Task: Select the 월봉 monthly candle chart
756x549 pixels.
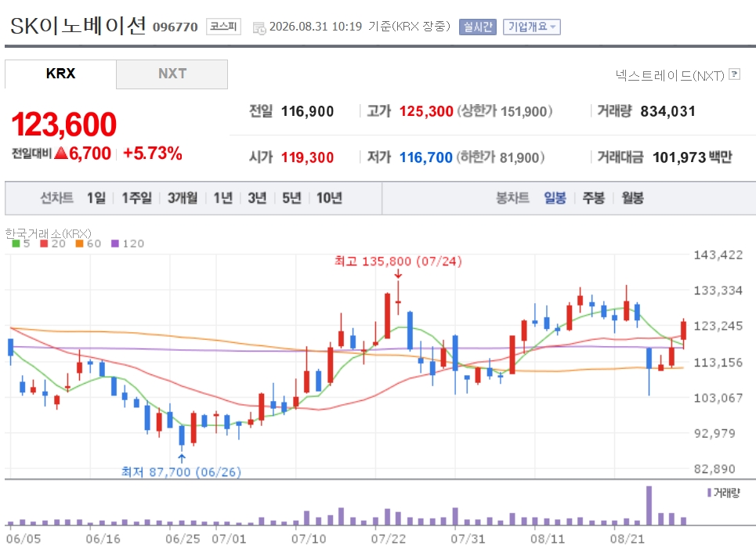Action: pyautogui.click(x=632, y=198)
